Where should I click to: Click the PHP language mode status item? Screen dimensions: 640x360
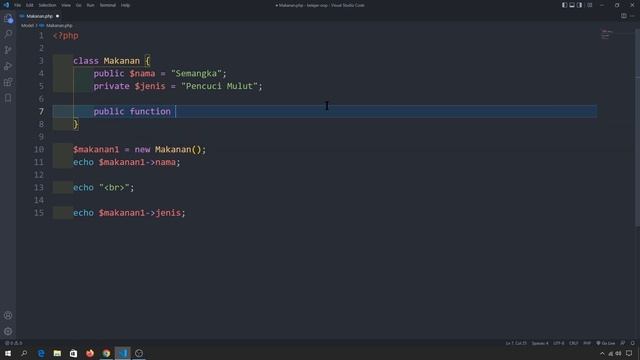[x=587, y=343]
